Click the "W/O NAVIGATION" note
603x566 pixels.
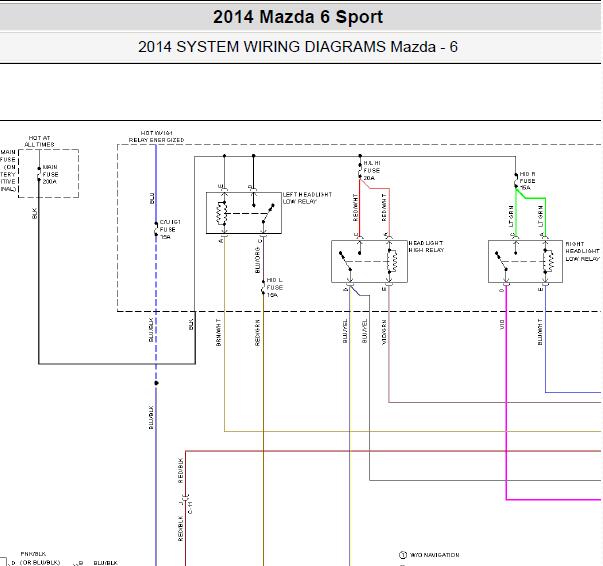tap(434, 555)
